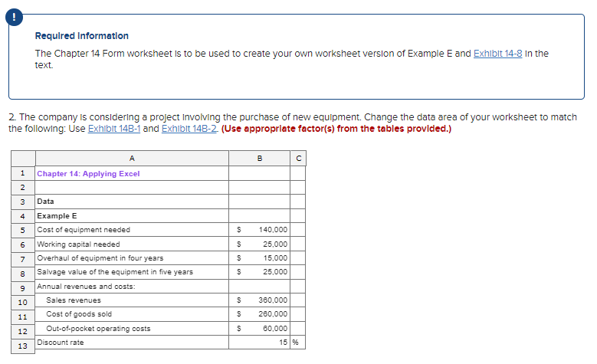Click the 'Cost of goods sold' cell

132,314
